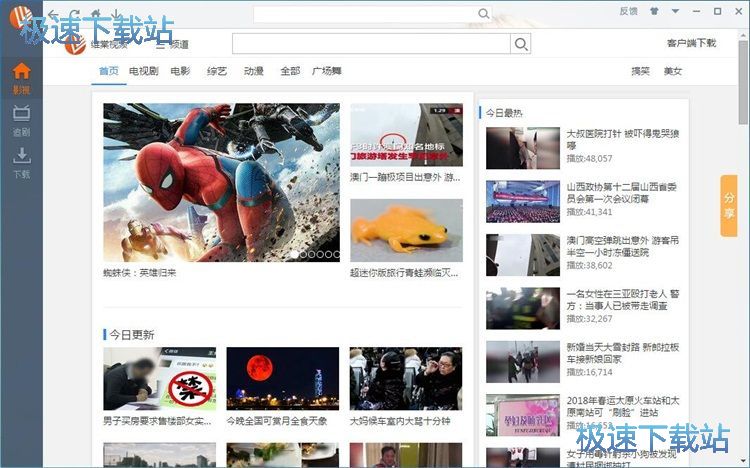The height and width of the screenshot is (468, 750).
Task: Click the download arrow icon in the title bar
Action: pyautogui.click(x=116, y=14)
